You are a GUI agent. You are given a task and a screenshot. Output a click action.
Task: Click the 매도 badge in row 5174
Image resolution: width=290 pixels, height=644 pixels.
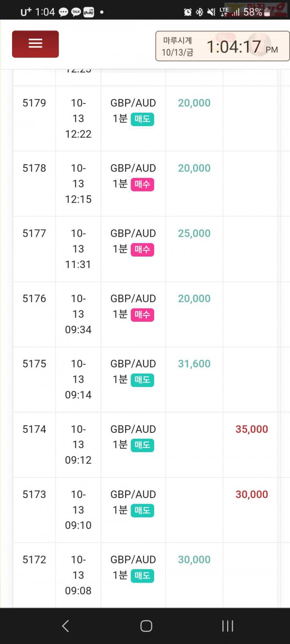point(142,445)
